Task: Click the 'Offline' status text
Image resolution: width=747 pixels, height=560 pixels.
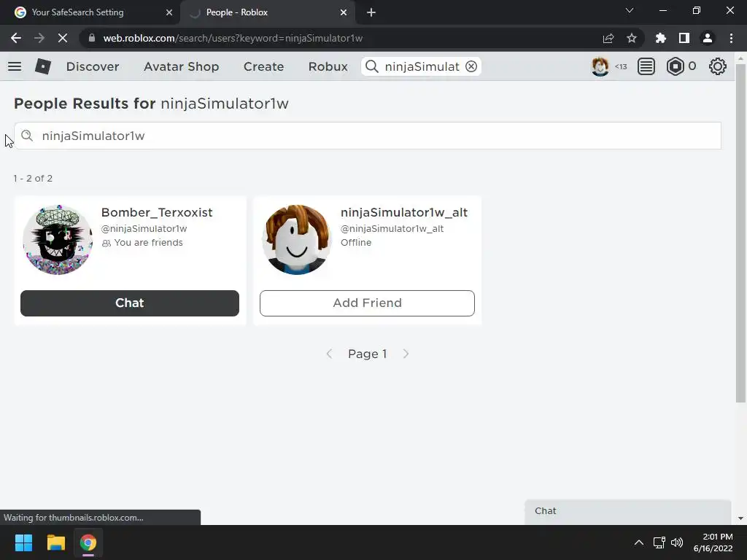Action: click(356, 242)
